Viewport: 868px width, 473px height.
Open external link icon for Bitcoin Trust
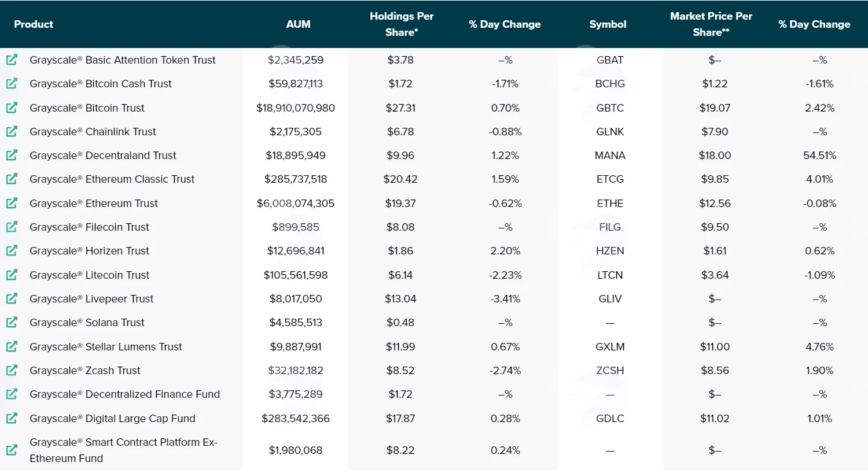[x=12, y=108]
